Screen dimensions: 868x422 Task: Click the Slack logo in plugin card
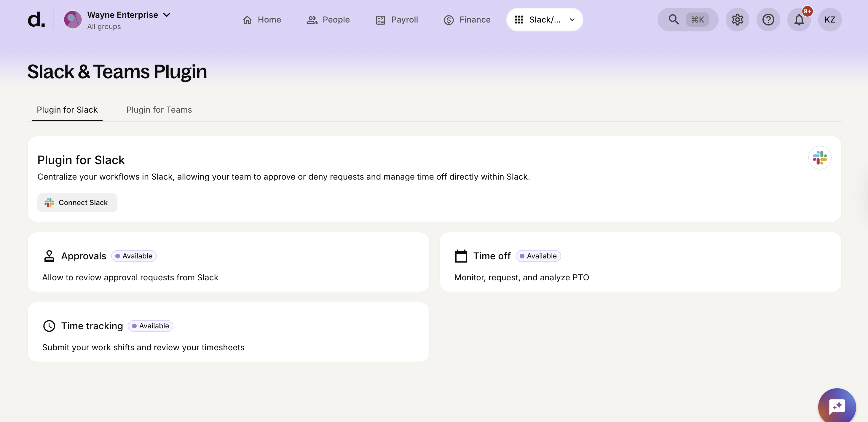click(x=819, y=158)
